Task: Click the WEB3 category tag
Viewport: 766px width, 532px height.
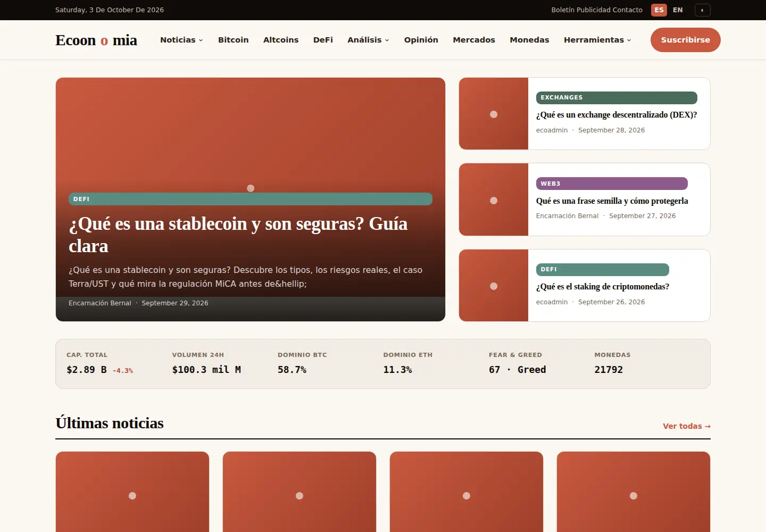Action: [612, 184]
